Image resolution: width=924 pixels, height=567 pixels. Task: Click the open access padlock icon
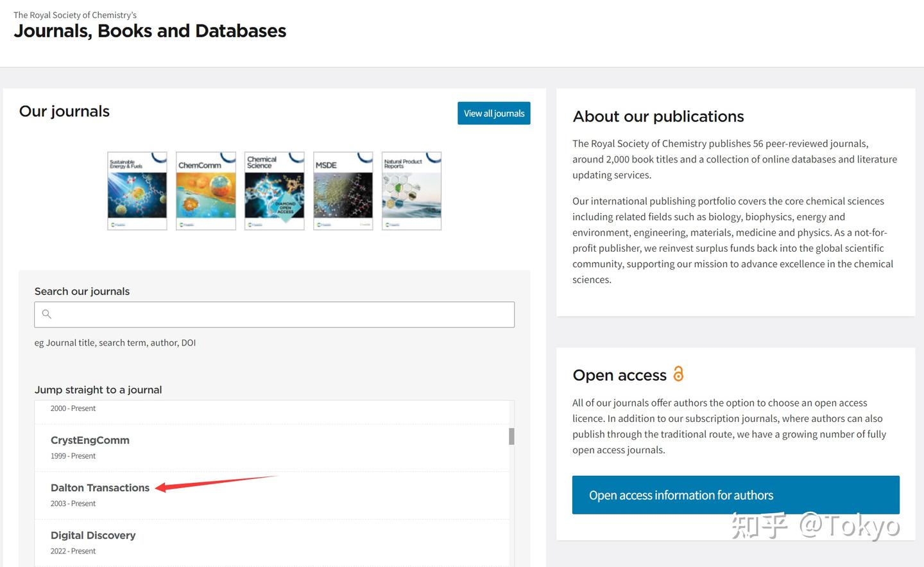[x=678, y=374]
